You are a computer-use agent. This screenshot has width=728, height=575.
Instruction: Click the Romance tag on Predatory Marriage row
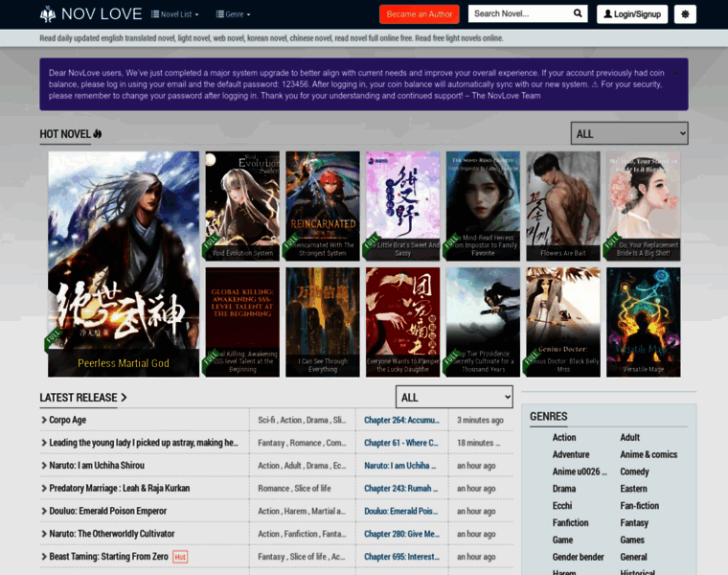point(273,488)
